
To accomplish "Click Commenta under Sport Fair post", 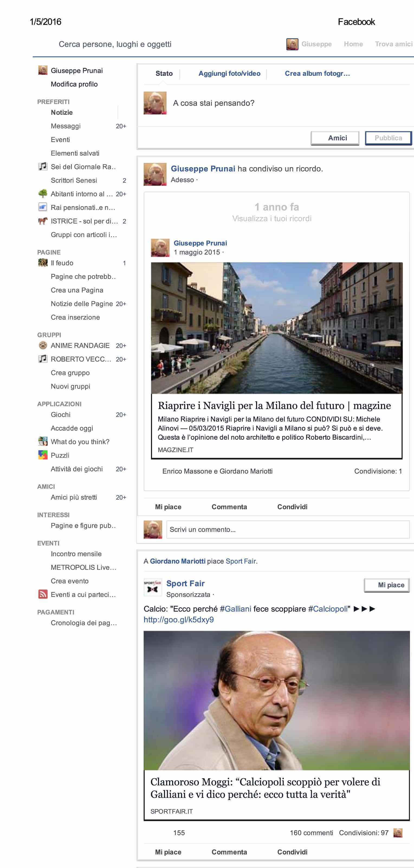I will (x=229, y=852).
